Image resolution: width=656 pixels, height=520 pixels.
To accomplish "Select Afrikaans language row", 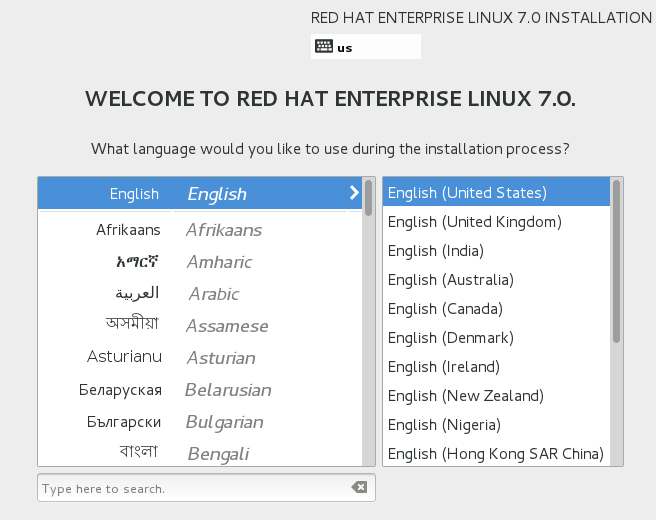I will [200, 230].
